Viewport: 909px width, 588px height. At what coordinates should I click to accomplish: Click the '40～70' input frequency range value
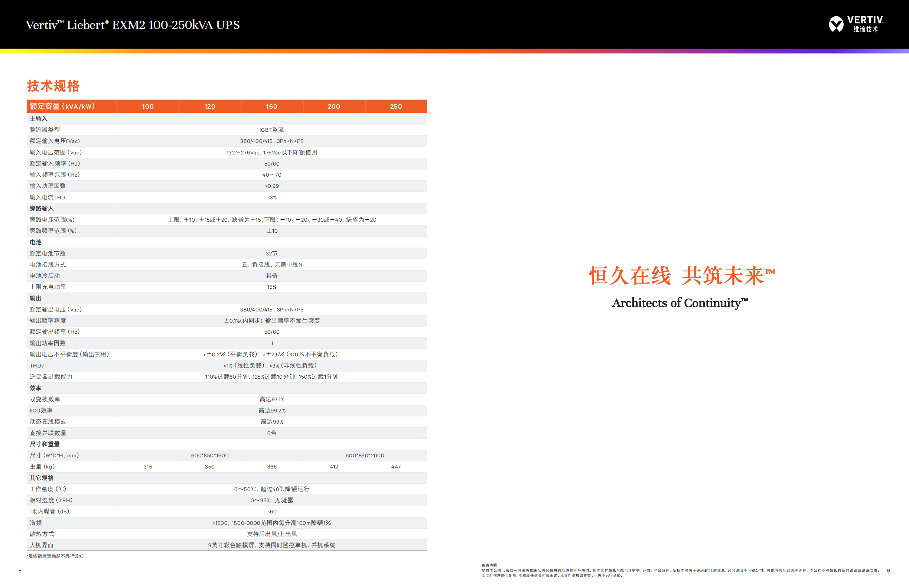coord(271,175)
